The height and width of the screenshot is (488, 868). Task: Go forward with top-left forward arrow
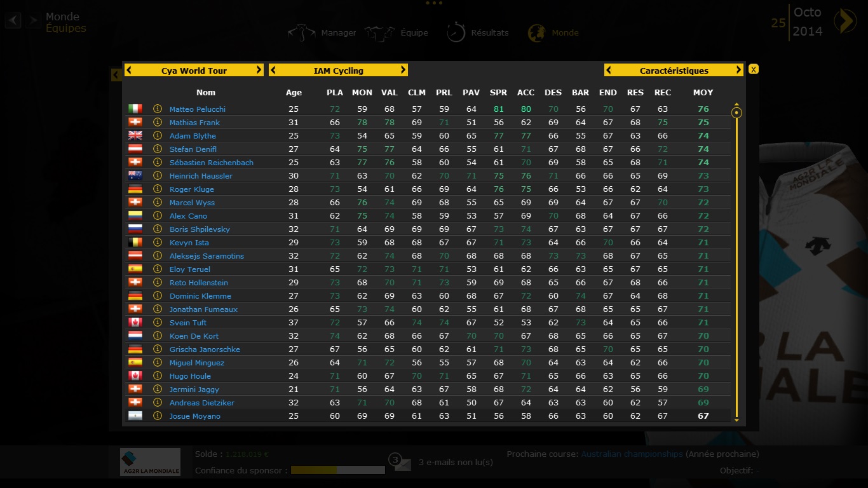pos(33,20)
